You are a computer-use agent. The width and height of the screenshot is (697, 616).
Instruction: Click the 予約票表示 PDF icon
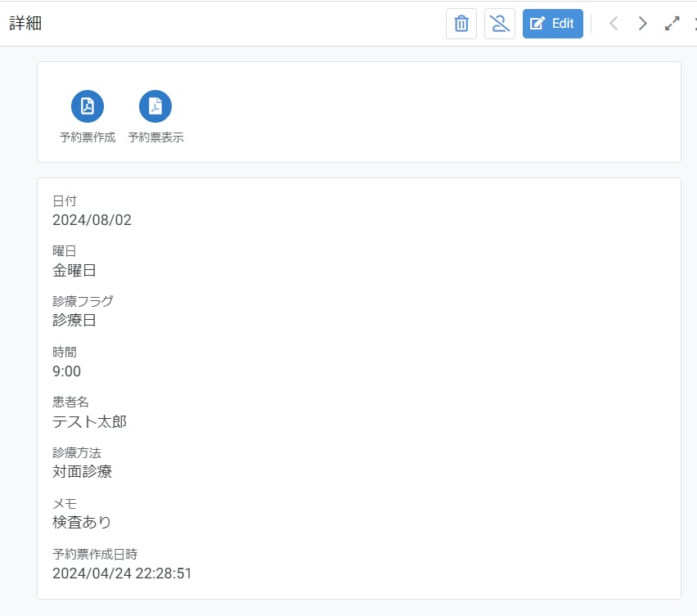point(155,106)
